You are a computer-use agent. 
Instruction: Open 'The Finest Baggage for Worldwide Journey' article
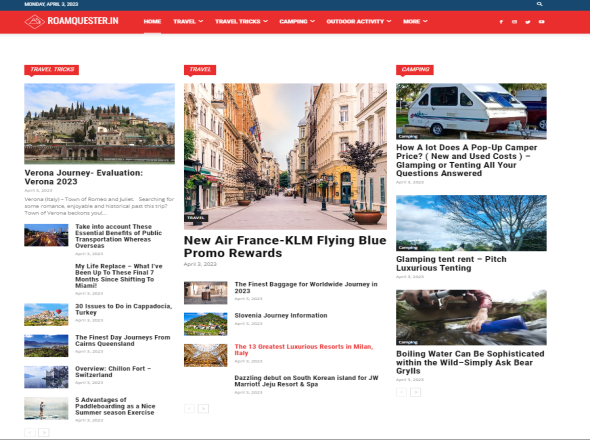click(x=306, y=288)
